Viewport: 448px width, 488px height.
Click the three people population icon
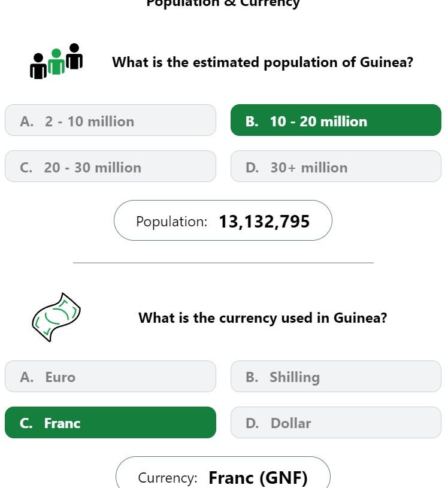(56, 61)
